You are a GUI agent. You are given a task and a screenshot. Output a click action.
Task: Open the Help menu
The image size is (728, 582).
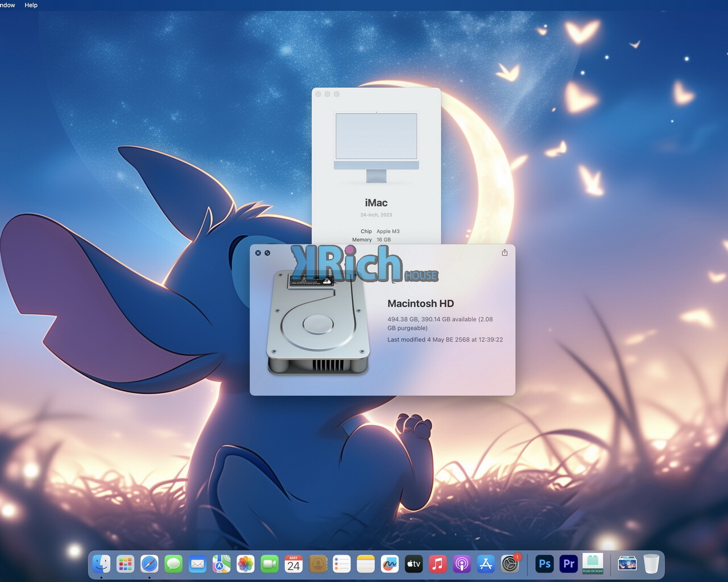(31, 5)
